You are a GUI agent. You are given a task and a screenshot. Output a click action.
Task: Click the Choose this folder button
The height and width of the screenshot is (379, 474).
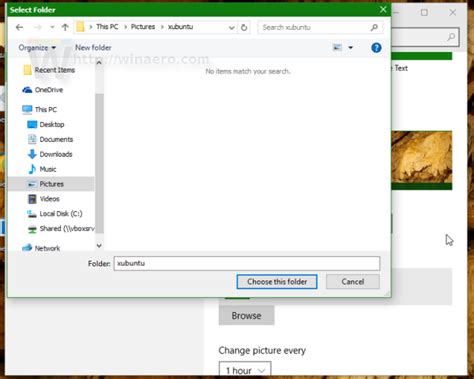(277, 282)
